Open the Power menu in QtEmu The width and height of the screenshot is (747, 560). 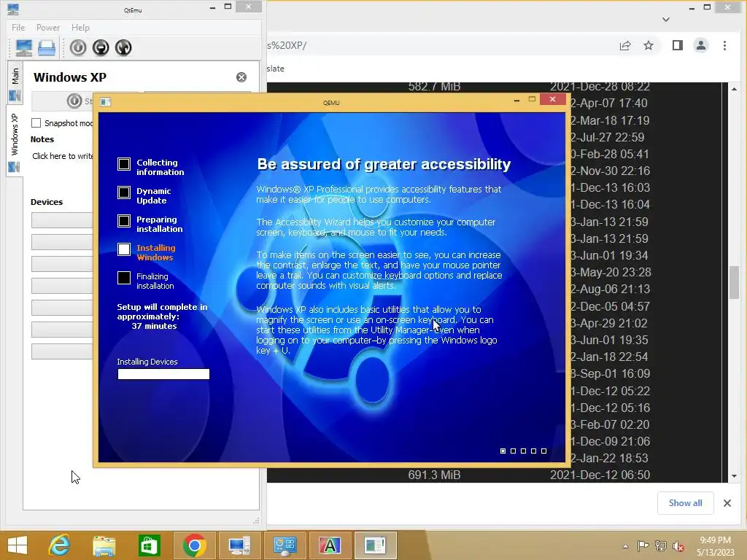click(x=48, y=28)
